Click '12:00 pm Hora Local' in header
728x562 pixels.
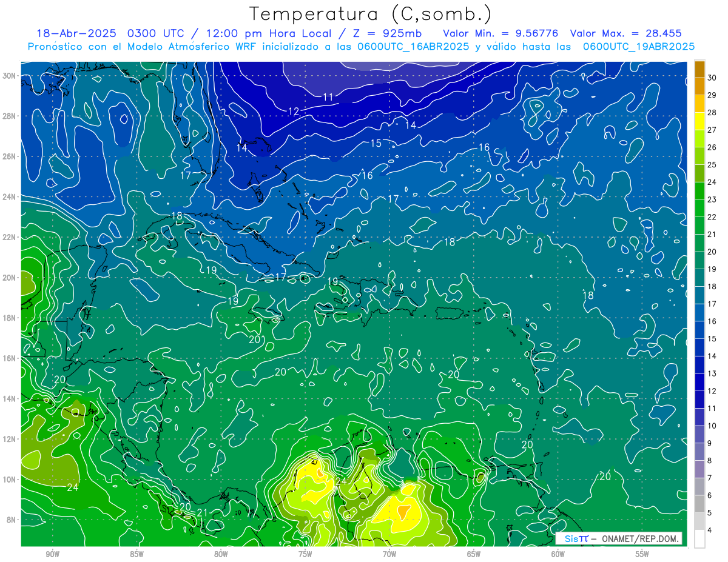click(268, 33)
